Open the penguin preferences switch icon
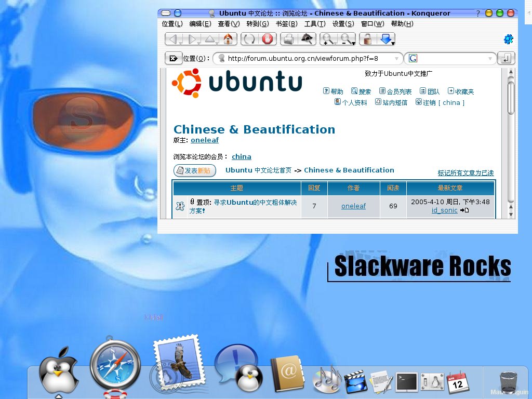Viewport: 532px width, 399px height. 432,382
